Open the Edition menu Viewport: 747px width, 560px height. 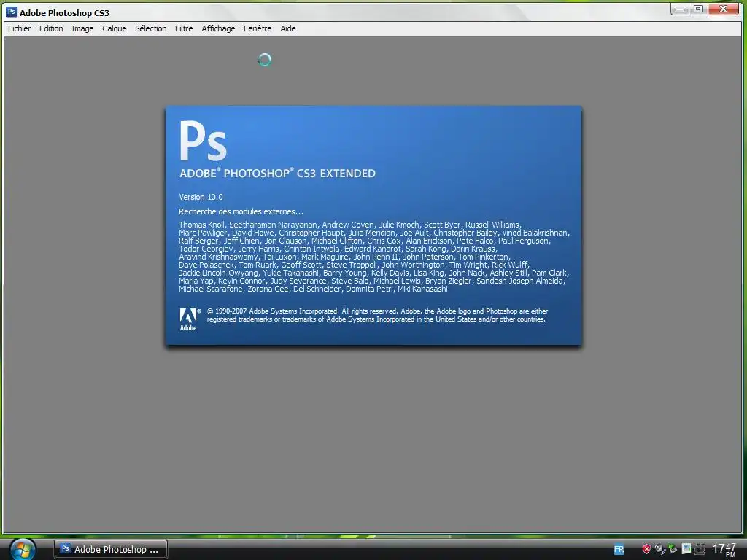[x=51, y=28]
